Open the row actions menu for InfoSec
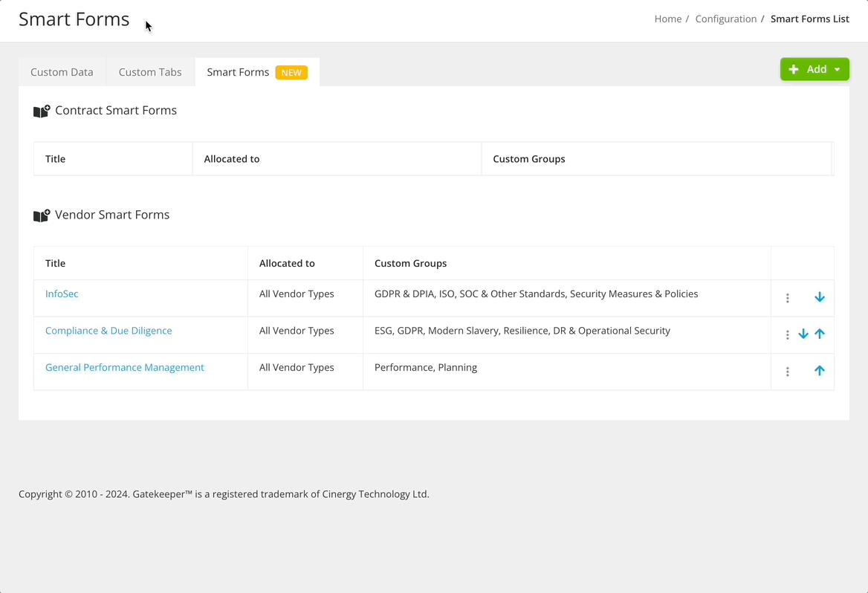 coord(787,297)
